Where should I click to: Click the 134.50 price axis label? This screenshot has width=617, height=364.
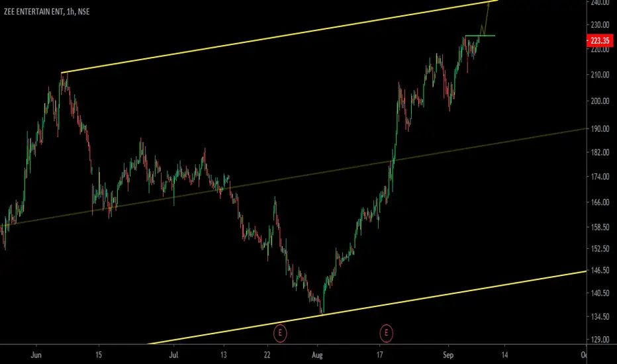(600, 317)
